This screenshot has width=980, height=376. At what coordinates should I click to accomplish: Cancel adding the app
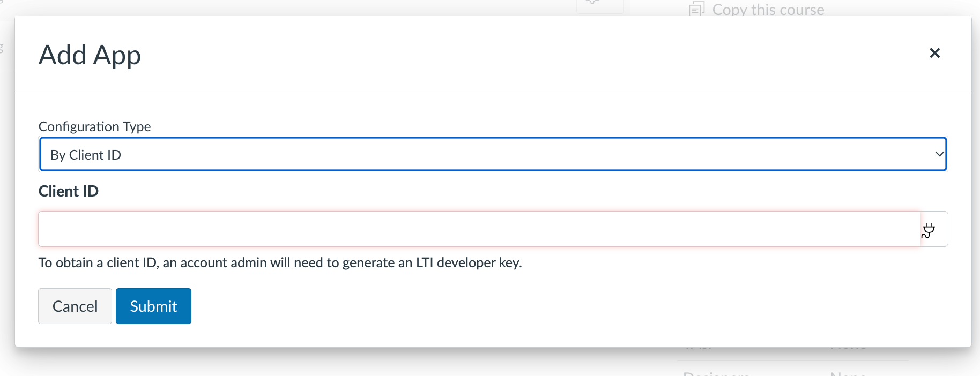[x=75, y=306]
